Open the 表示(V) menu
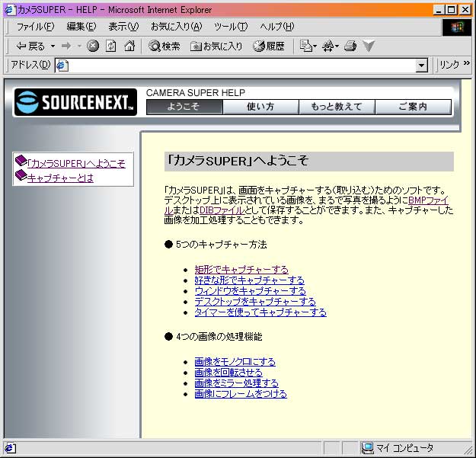The image size is (476, 458). tap(123, 27)
